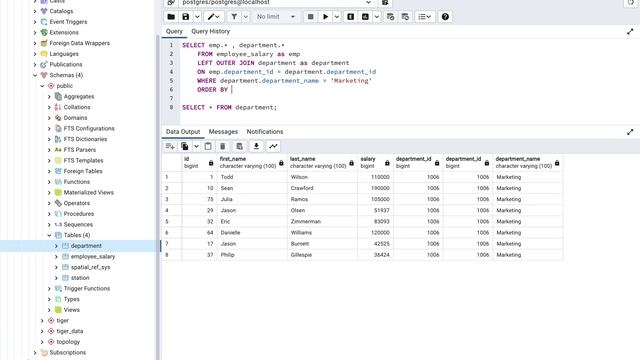This screenshot has width=640, height=360.
Task: Click the Rollback transaction icon
Action: pos(405,17)
